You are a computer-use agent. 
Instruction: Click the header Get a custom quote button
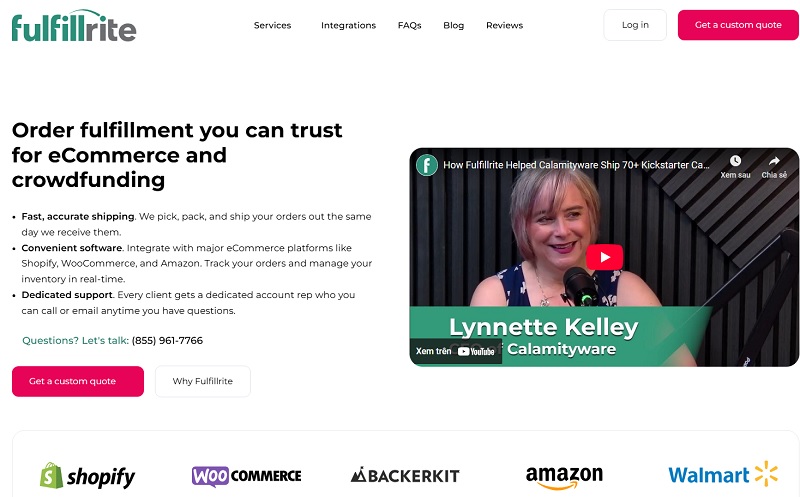[x=738, y=25]
